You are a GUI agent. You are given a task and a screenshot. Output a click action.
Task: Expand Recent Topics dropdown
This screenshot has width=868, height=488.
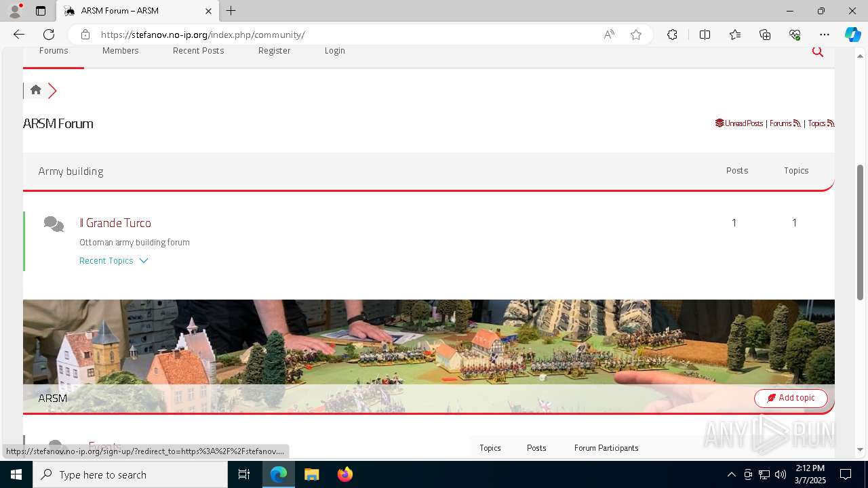tap(113, 261)
